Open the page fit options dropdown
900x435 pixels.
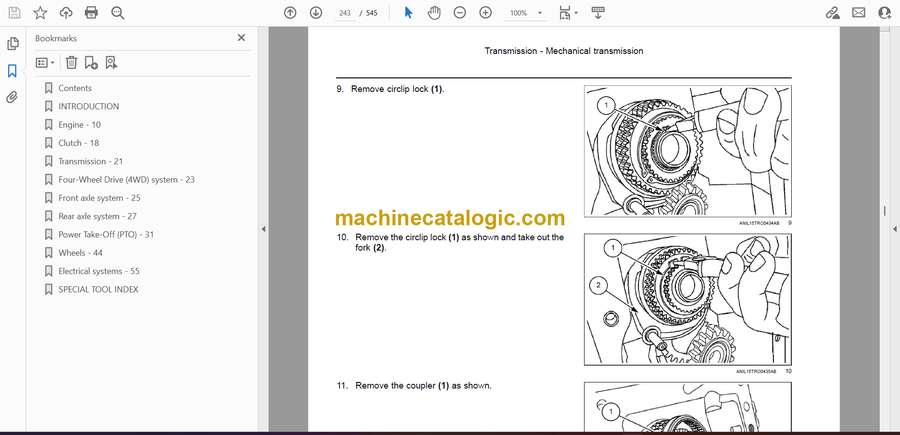(568, 13)
